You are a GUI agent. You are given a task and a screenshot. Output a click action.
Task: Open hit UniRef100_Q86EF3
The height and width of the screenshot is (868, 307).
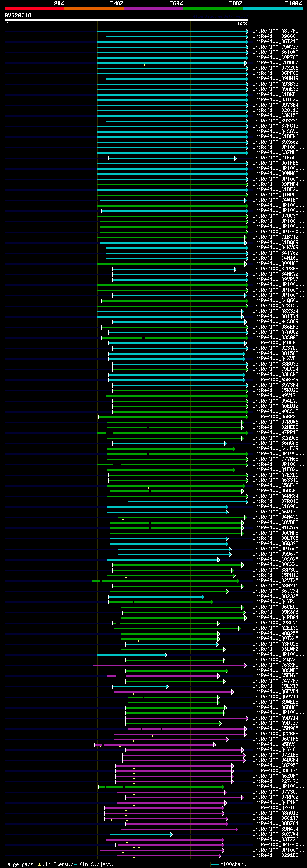(275, 327)
